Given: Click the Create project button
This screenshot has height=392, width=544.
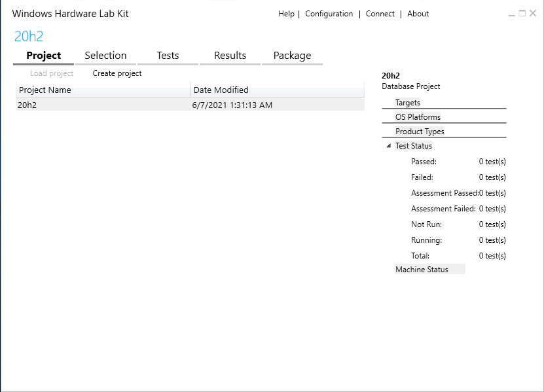Looking at the screenshot, I should point(117,73).
